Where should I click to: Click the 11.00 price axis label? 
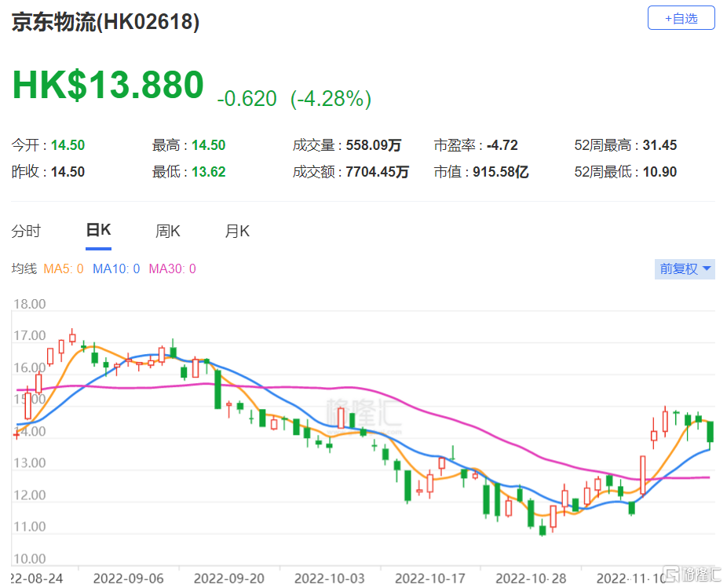coord(30,527)
